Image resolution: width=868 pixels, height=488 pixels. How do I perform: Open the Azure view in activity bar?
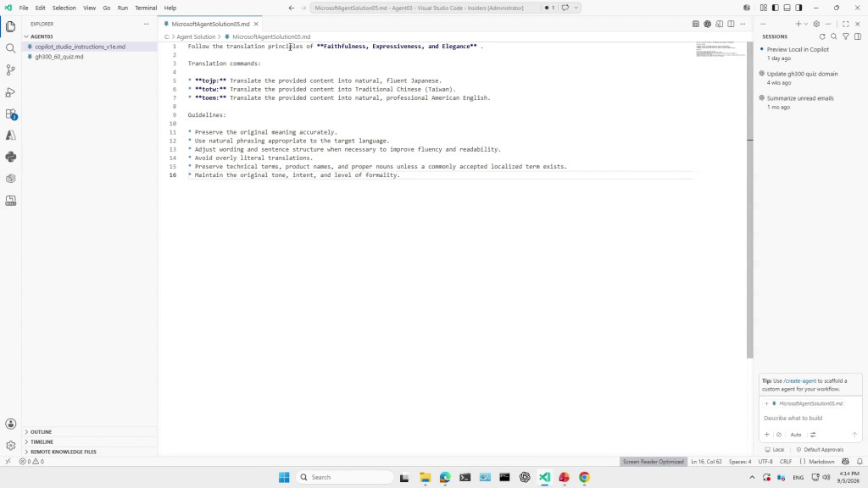[10, 136]
